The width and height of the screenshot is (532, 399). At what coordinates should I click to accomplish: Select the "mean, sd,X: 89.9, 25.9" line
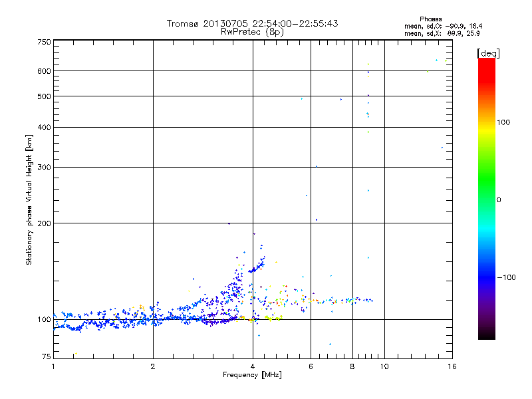click(442, 33)
